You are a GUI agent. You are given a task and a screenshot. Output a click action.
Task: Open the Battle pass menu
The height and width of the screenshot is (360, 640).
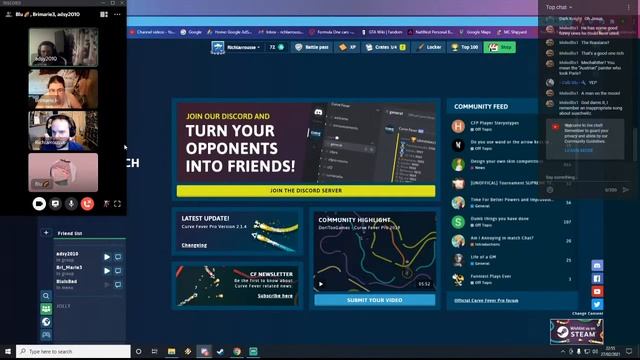[x=312, y=47]
